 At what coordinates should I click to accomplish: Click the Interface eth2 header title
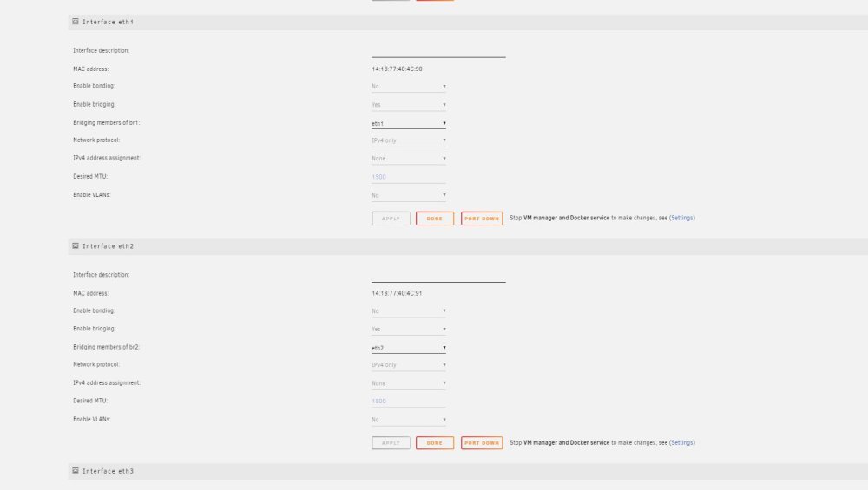[108, 246]
